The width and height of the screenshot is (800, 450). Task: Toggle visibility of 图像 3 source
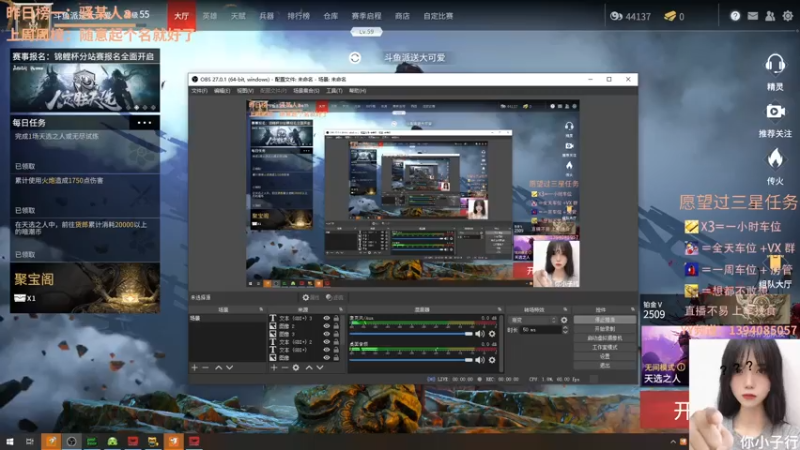(327, 334)
